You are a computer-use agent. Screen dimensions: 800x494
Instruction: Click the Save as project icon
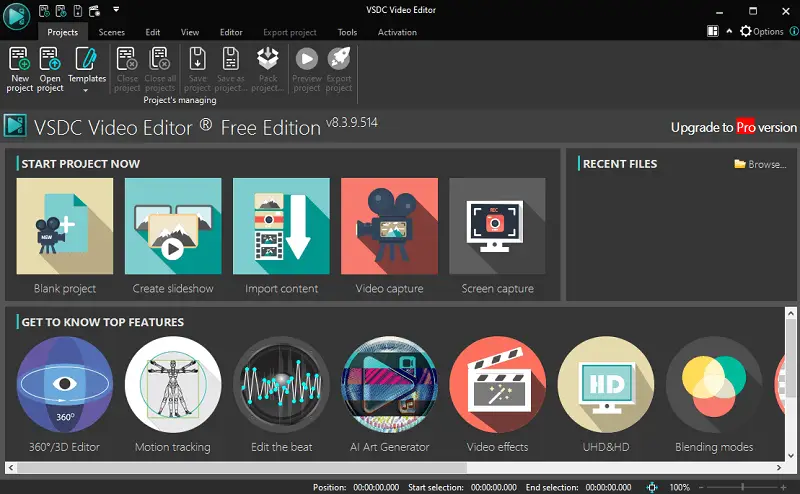coord(231,59)
